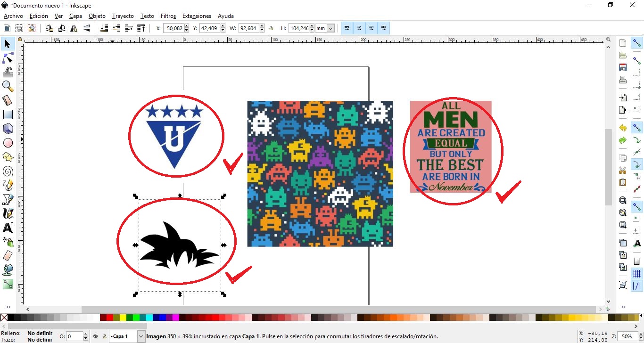The image size is (644, 343).
Task: Click the Paste clipboard icon
Action: pos(623,182)
